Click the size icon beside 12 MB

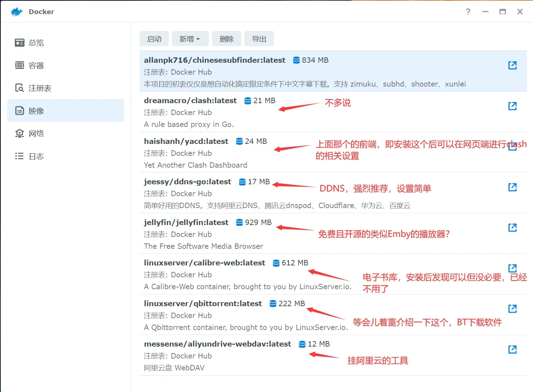point(302,344)
